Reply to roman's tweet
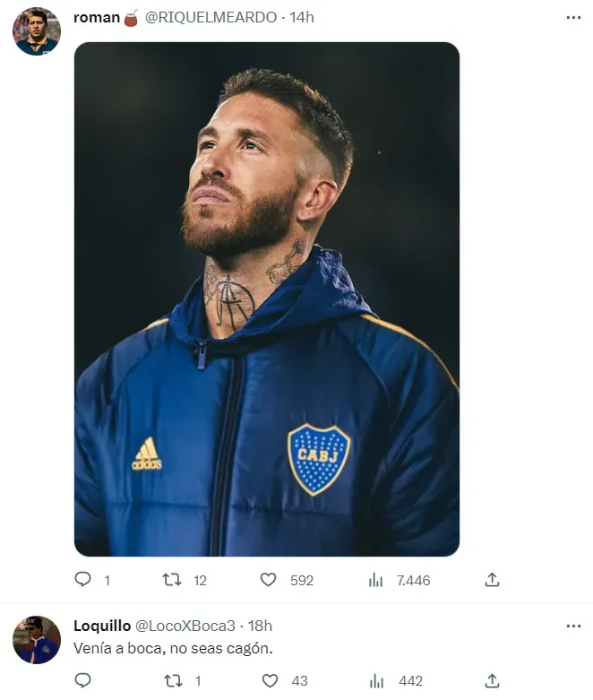The height and width of the screenshot is (700, 593). tap(83, 580)
